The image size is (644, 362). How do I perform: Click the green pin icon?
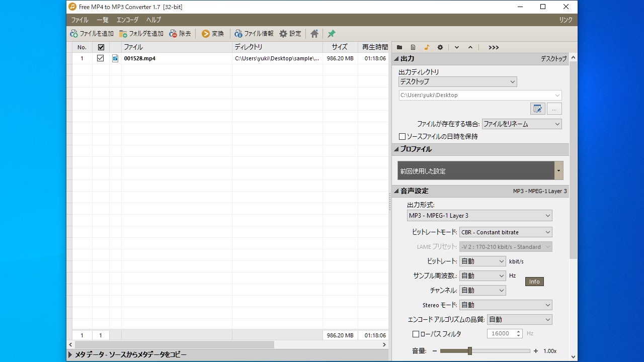332,34
